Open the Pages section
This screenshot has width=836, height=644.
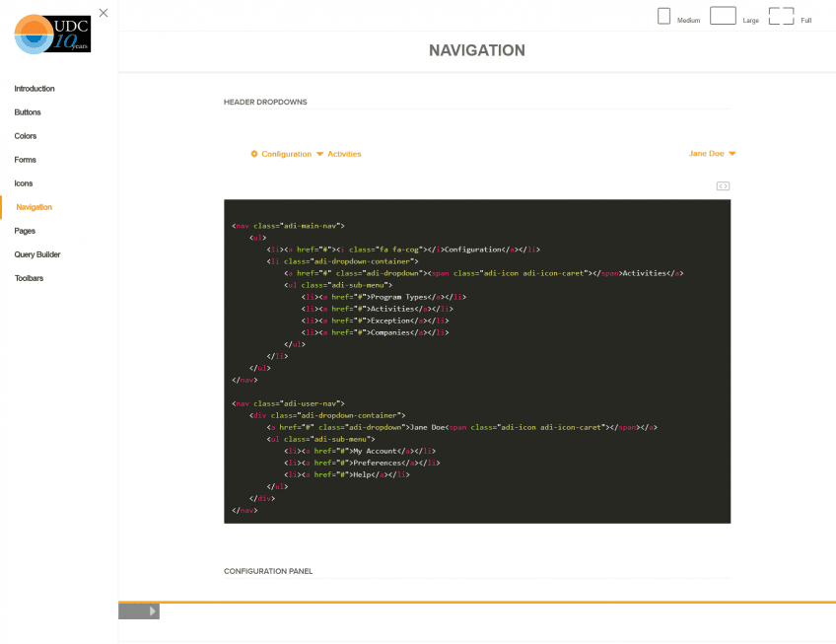click(25, 231)
